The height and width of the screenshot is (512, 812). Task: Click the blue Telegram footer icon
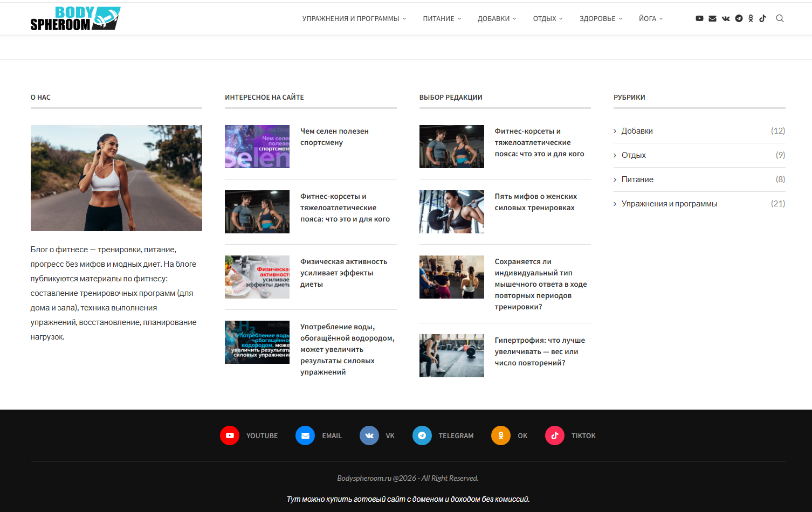422,435
